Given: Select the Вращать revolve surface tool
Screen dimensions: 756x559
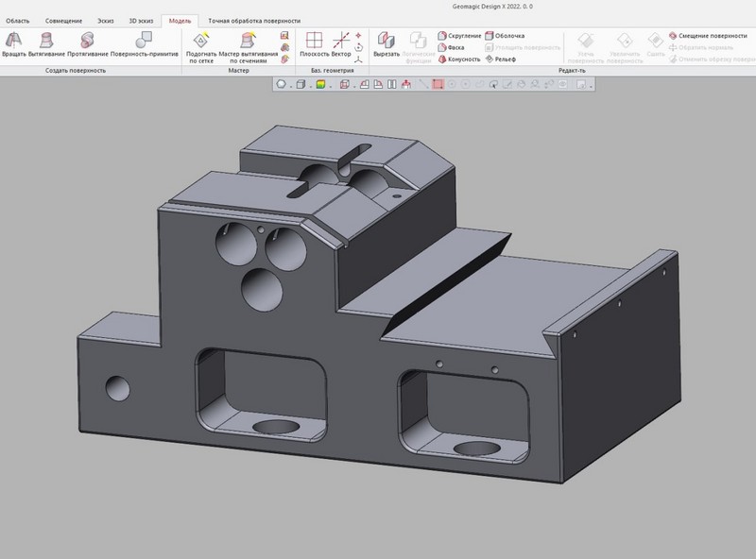Looking at the screenshot, I should [14, 44].
